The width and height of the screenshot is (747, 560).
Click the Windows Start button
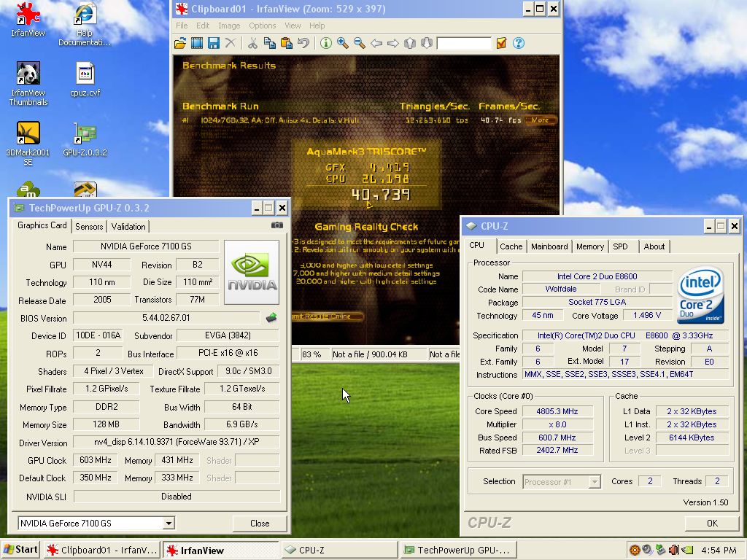tap(20, 550)
